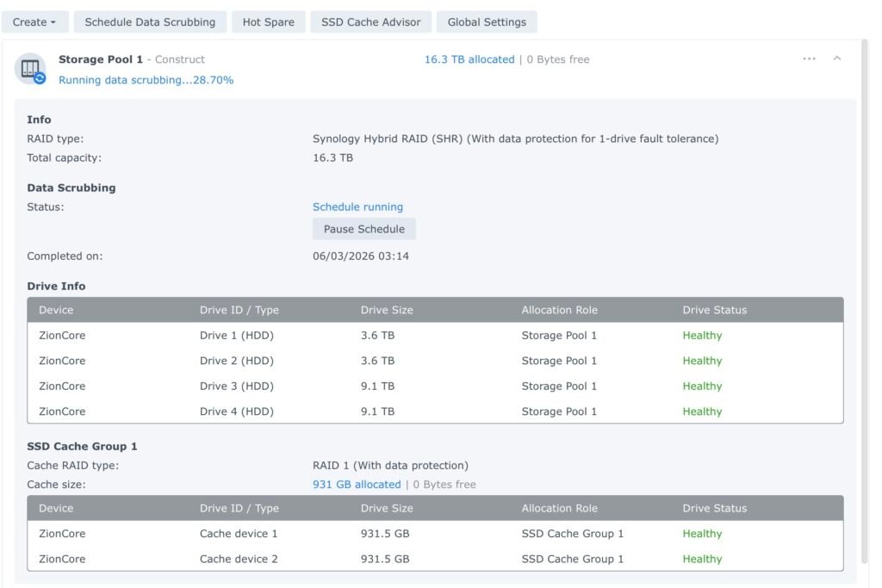Select the Cache device 2 row
The width and height of the screenshot is (882, 588).
tap(435, 558)
